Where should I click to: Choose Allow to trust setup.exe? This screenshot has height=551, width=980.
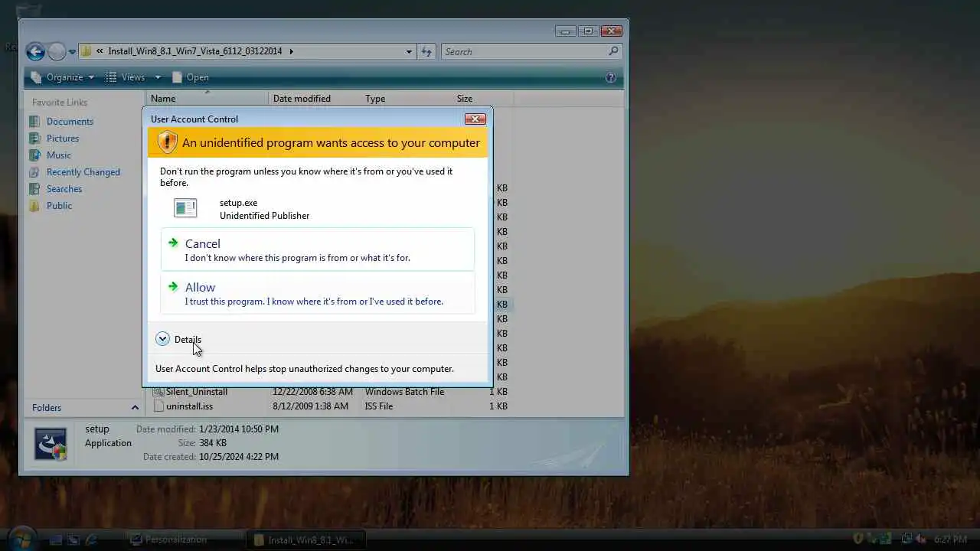point(317,293)
